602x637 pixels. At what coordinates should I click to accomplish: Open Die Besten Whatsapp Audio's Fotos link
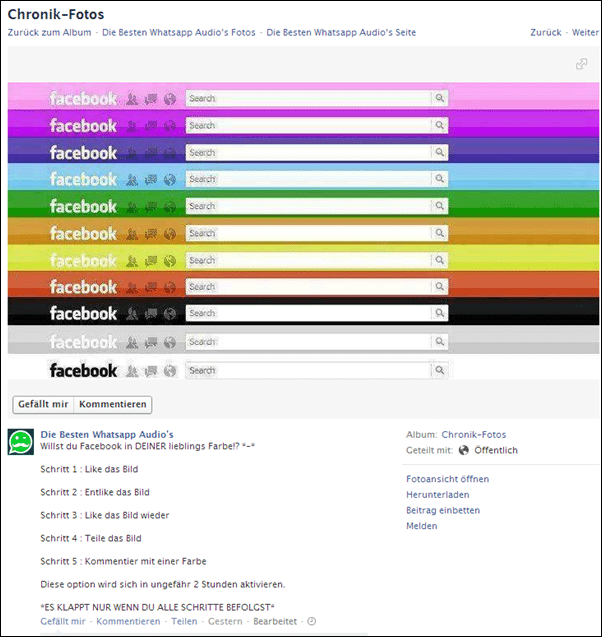tap(179, 32)
